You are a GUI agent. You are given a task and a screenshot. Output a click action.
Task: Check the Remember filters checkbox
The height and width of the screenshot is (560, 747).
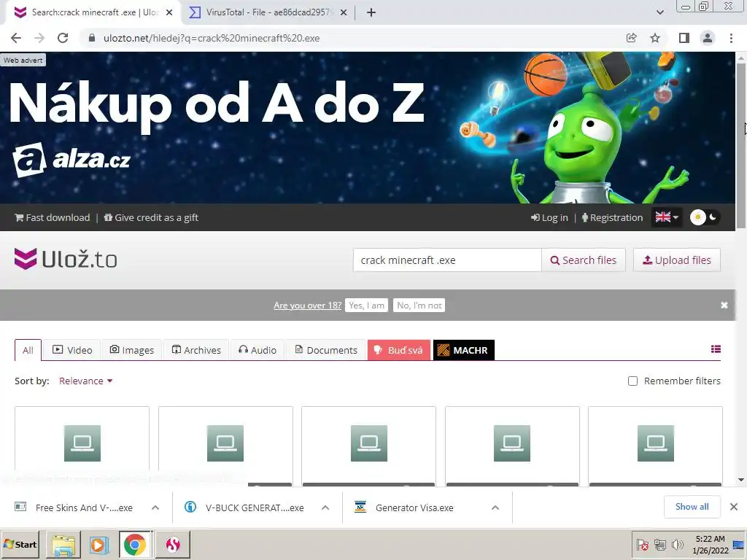(x=632, y=381)
